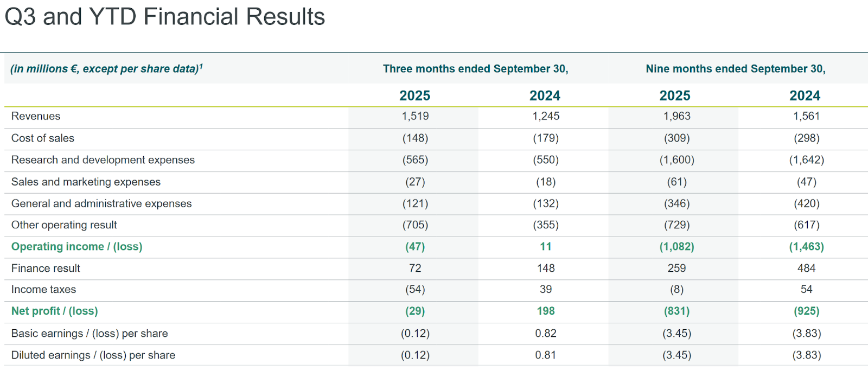Viewport: 868px width, 377px height.
Task: Select the "Nine months ended September 30" header
Action: point(735,69)
